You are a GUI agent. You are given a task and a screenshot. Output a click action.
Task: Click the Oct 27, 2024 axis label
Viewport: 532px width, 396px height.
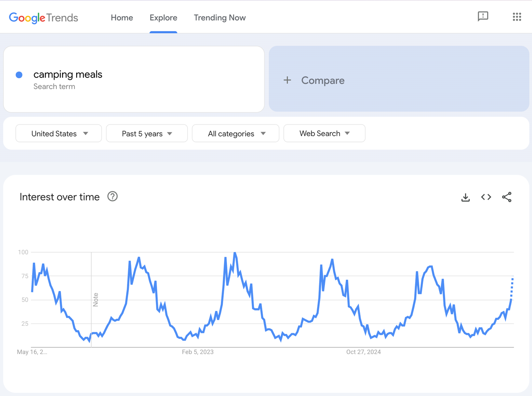363,352
